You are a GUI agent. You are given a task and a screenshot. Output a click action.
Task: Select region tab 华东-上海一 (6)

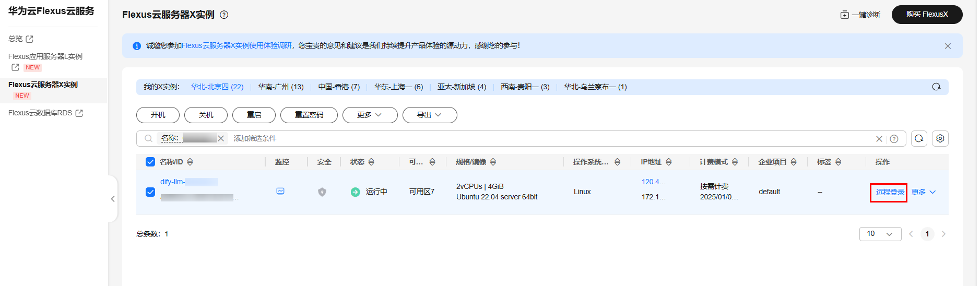click(398, 87)
